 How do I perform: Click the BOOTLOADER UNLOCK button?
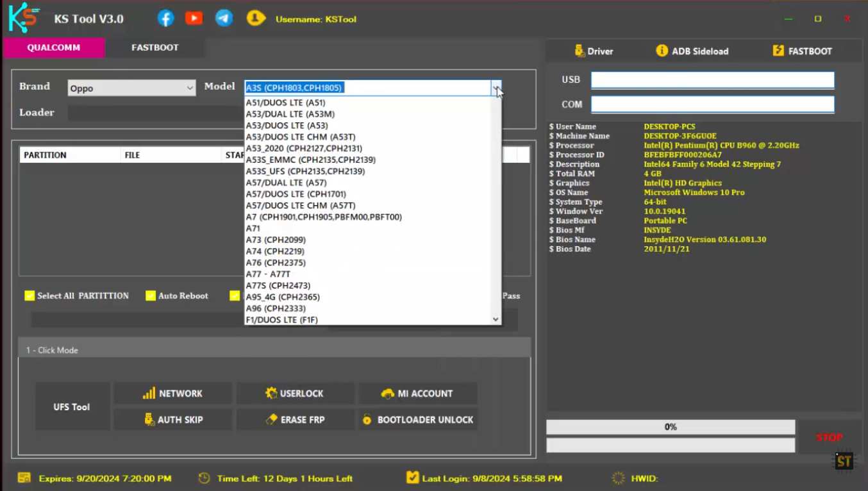pyautogui.click(x=418, y=420)
